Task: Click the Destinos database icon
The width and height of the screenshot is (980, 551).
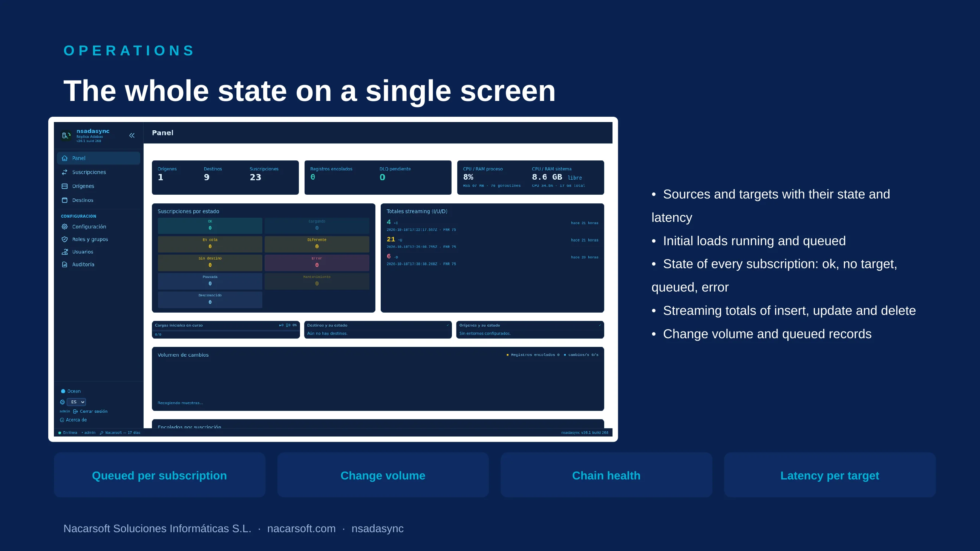Action: coord(65,200)
